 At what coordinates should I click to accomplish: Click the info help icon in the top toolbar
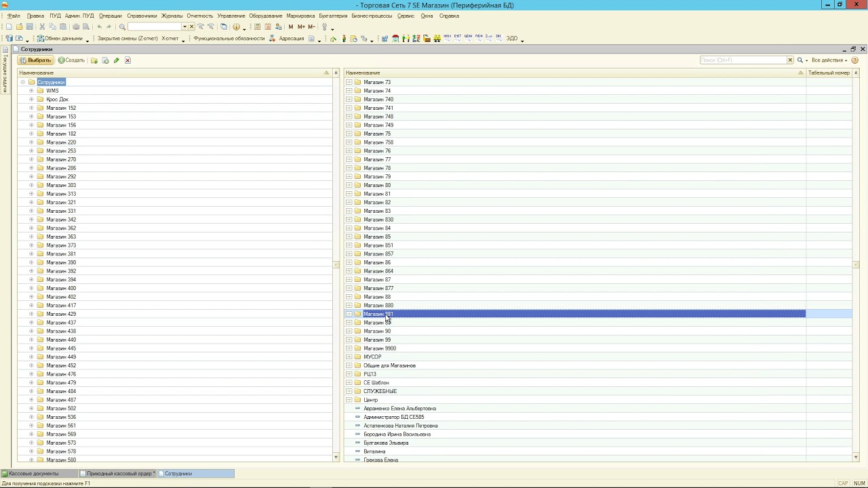(236, 27)
